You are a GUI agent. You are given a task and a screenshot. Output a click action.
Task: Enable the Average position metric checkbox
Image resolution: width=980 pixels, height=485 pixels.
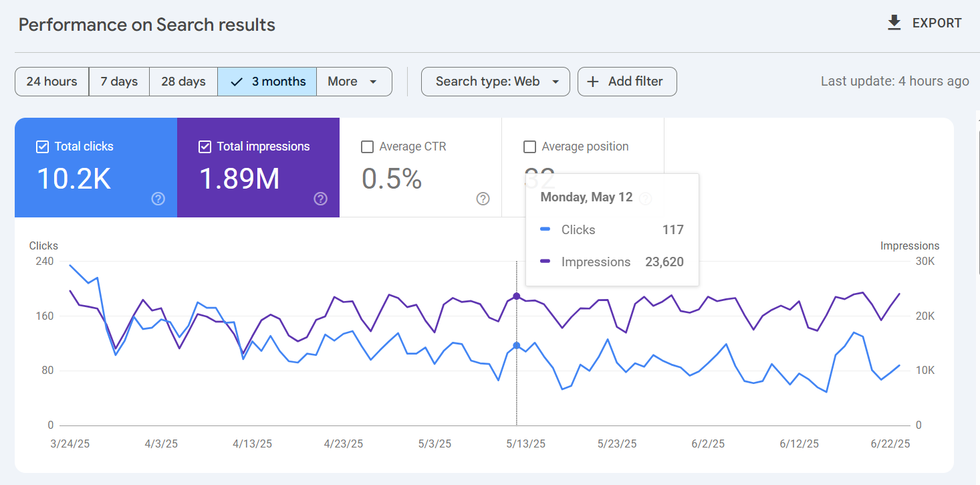point(530,146)
